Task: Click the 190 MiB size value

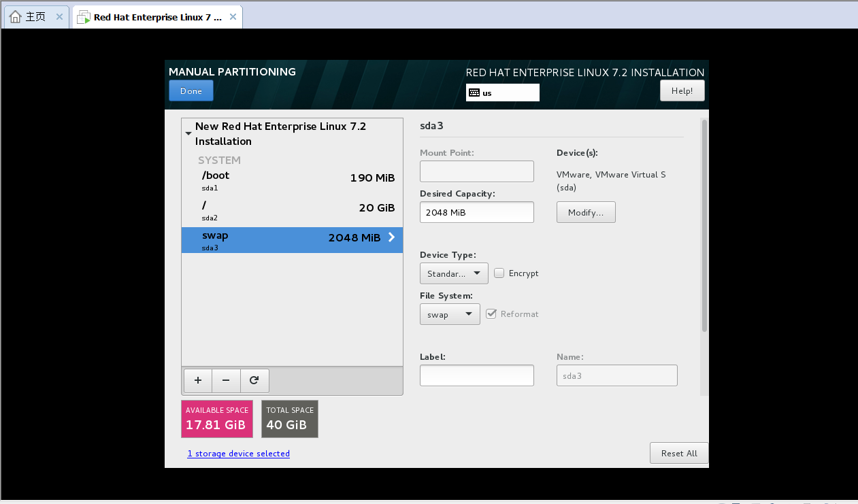Action: (x=372, y=178)
